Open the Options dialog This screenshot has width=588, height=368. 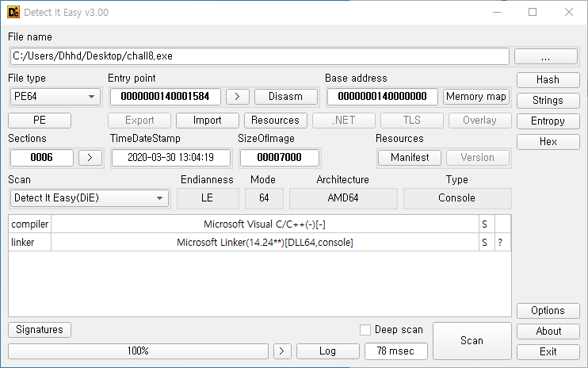(548, 311)
